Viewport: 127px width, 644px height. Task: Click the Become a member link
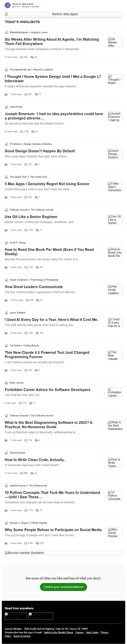[31, 7]
